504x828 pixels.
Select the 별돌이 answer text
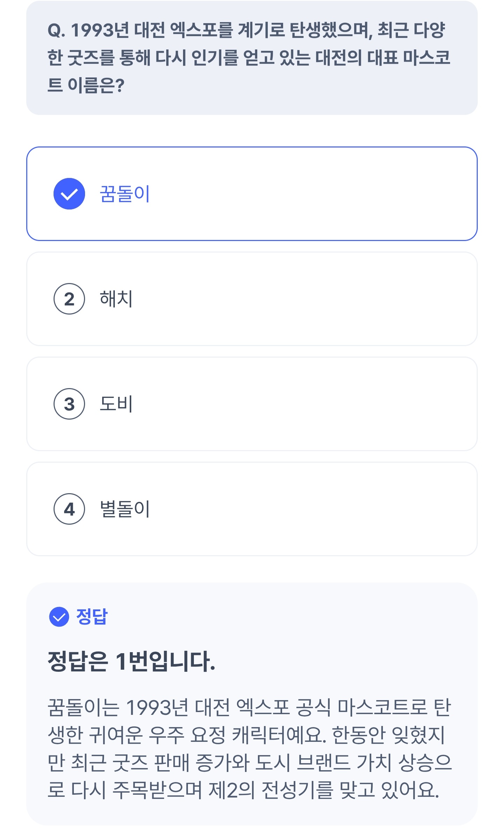pos(125,509)
